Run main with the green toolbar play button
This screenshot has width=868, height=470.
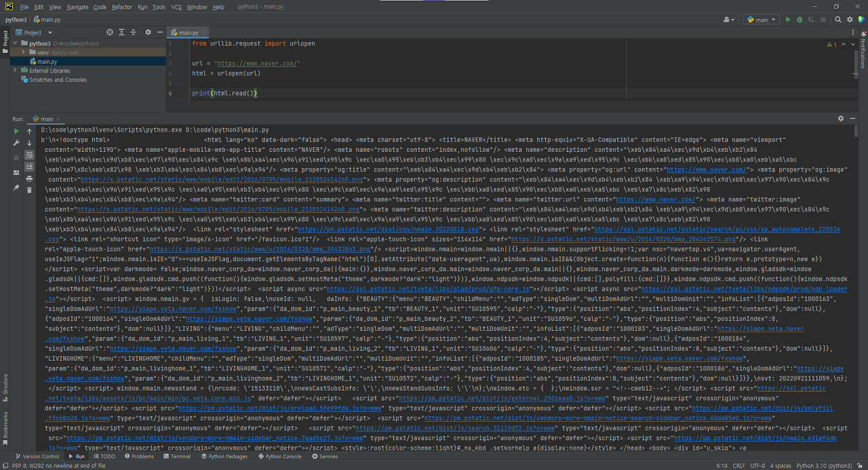click(787, 20)
